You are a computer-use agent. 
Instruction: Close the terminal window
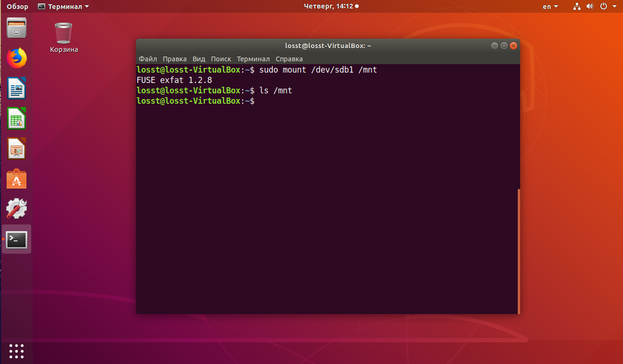(x=514, y=46)
